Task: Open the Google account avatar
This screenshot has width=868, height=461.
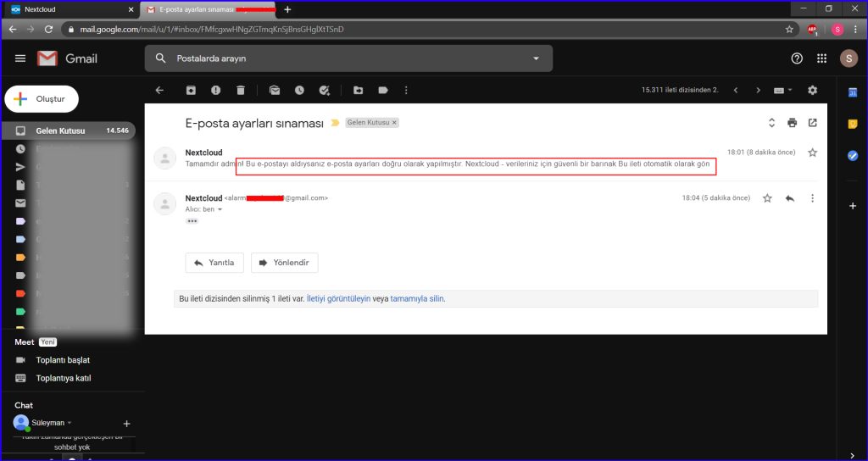Action: 849,58
